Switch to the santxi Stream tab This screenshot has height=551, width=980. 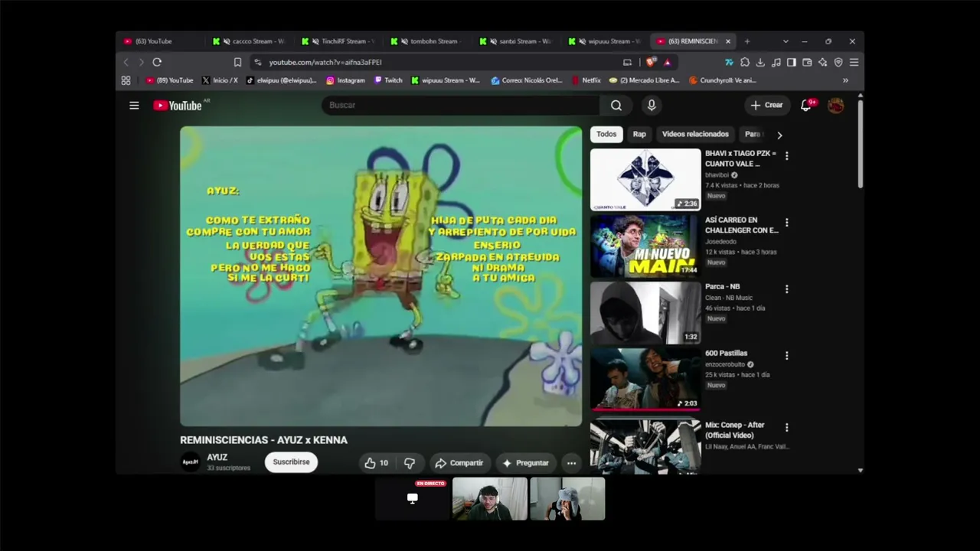point(515,41)
